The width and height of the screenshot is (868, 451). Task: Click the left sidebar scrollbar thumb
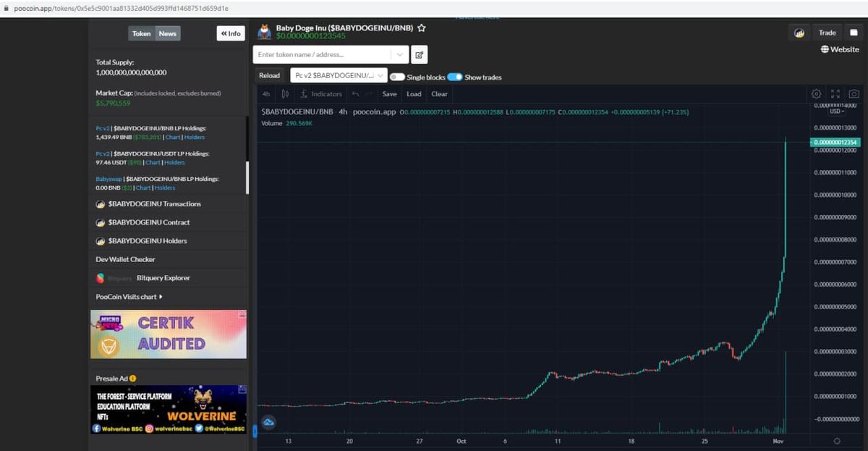[x=247, y=177]
